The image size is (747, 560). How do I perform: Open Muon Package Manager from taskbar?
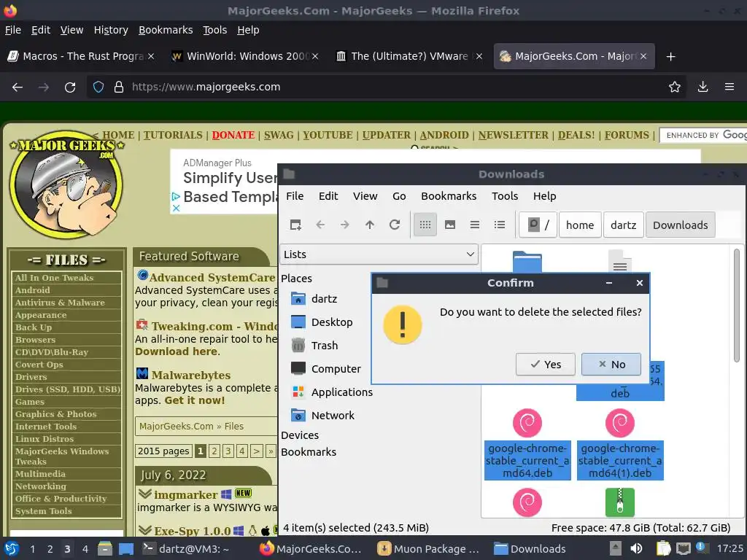(427, 549)
